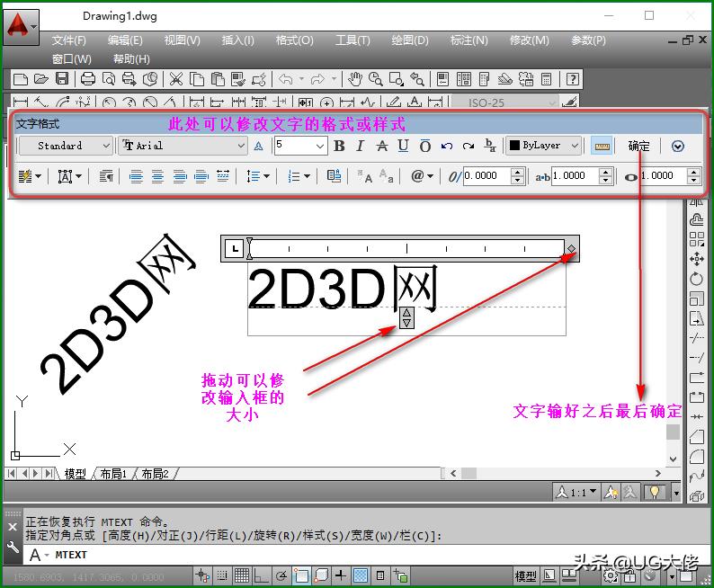
Task: Click the Insert Field icon
Action: (334, 176)
